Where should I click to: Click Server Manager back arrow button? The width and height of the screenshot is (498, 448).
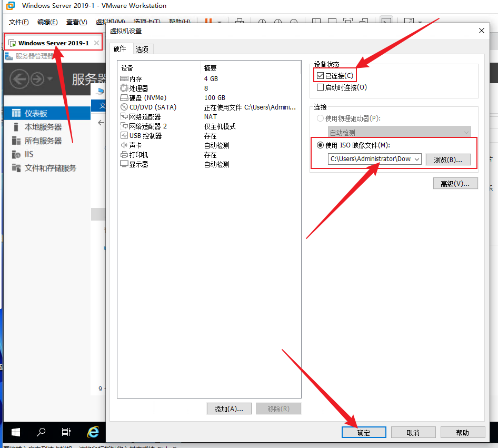(19, 79)
